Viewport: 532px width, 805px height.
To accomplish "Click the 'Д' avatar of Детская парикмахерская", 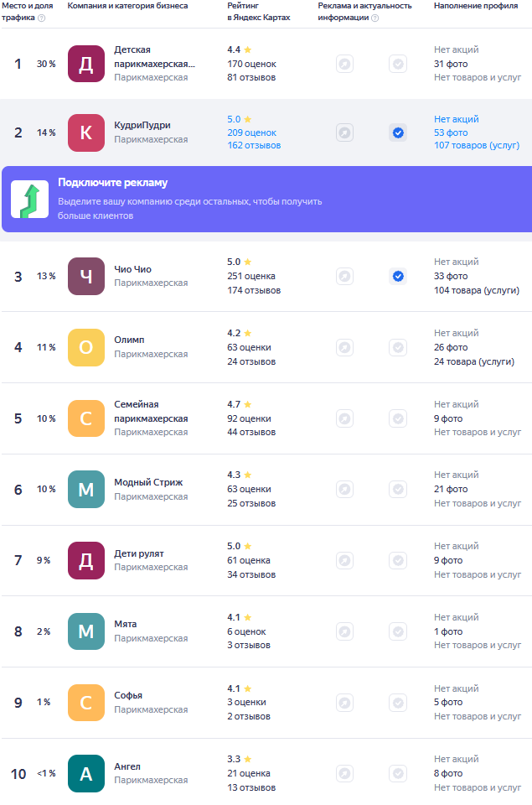I will (x=86, y=64).
